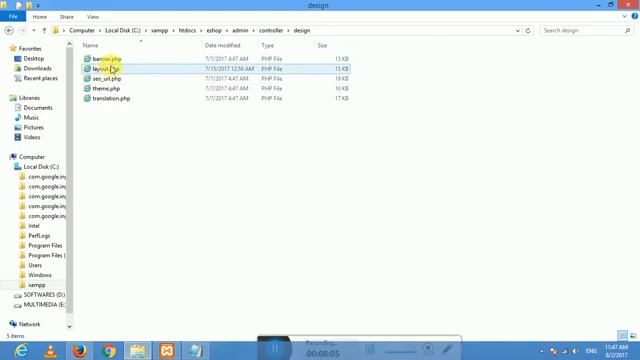Viewport: 640px width, 360px height.
Task: Expand the ribbon with the chevron
Action: (x=624, y=16)
